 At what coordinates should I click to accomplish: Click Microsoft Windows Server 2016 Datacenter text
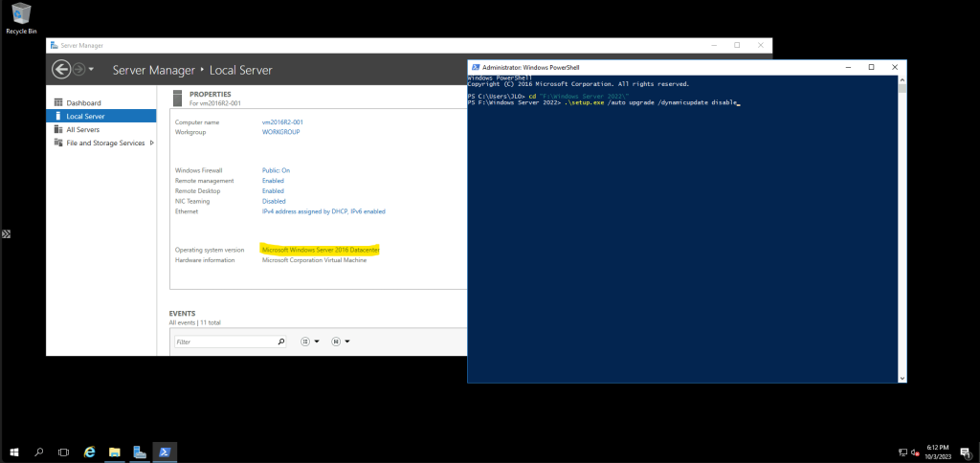(321, 250)
